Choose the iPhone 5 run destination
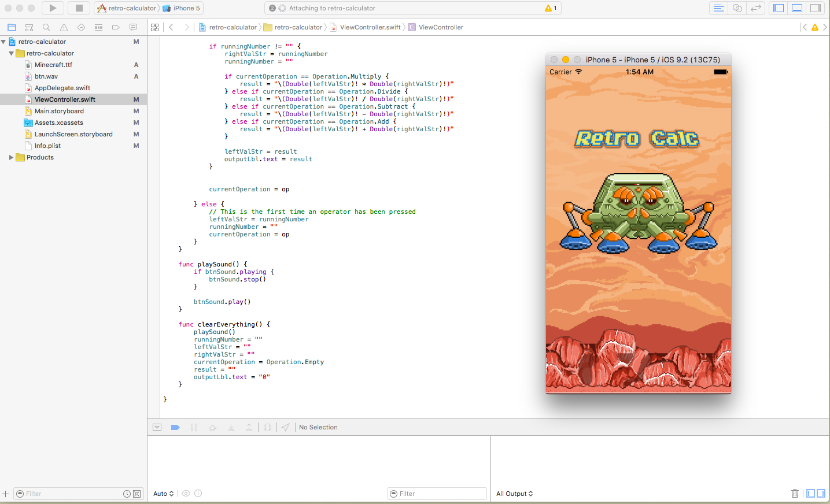This screenshot has width=830, height=504. click(x=181, y=8)
